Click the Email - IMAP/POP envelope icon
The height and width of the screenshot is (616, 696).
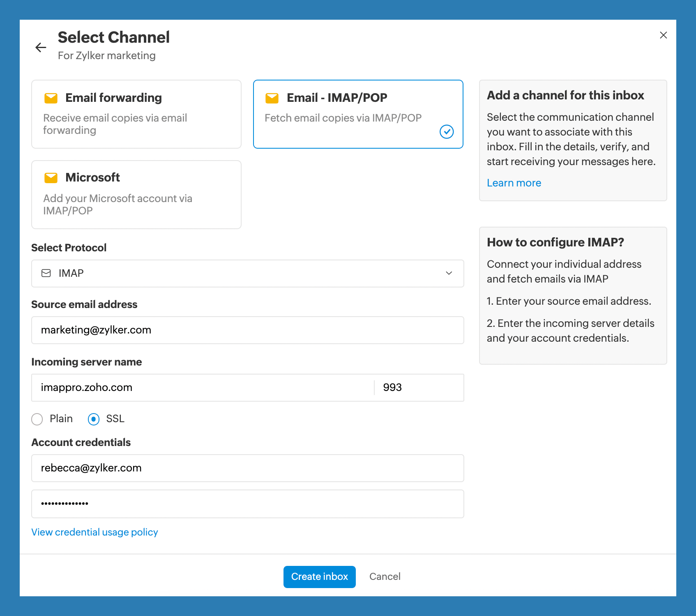pos(272,98)
